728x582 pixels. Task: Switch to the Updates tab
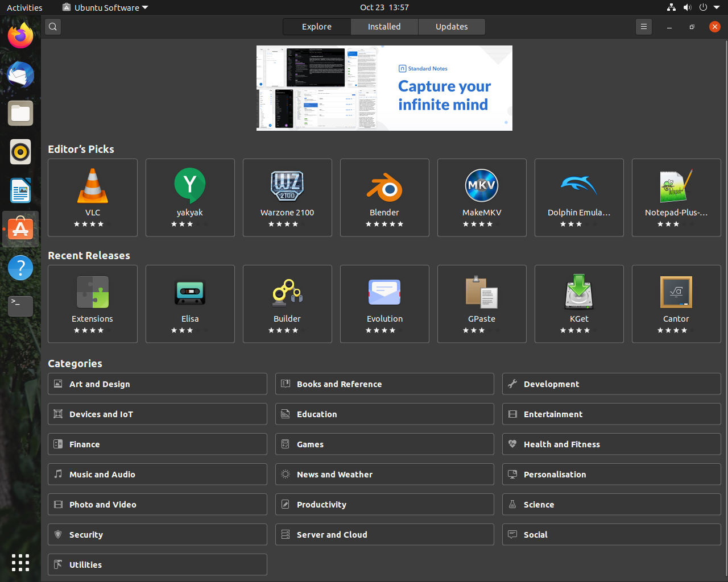tap(452, 27)
